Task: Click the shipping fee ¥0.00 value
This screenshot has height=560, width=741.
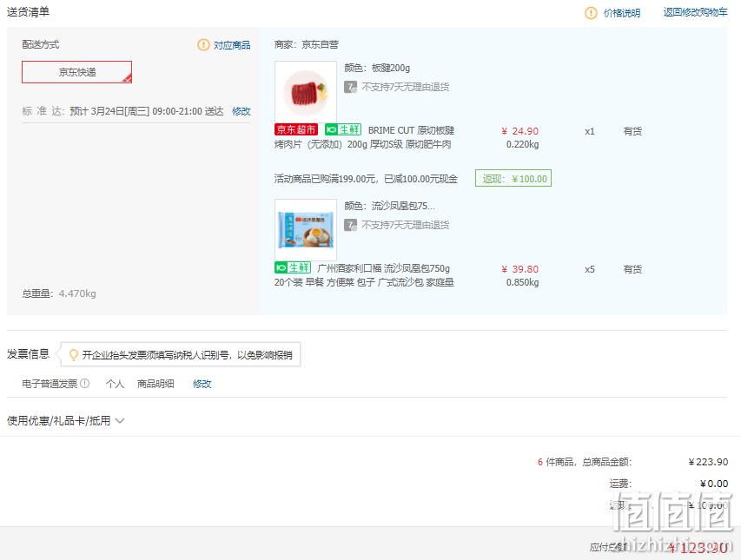Action: [713, 484]
